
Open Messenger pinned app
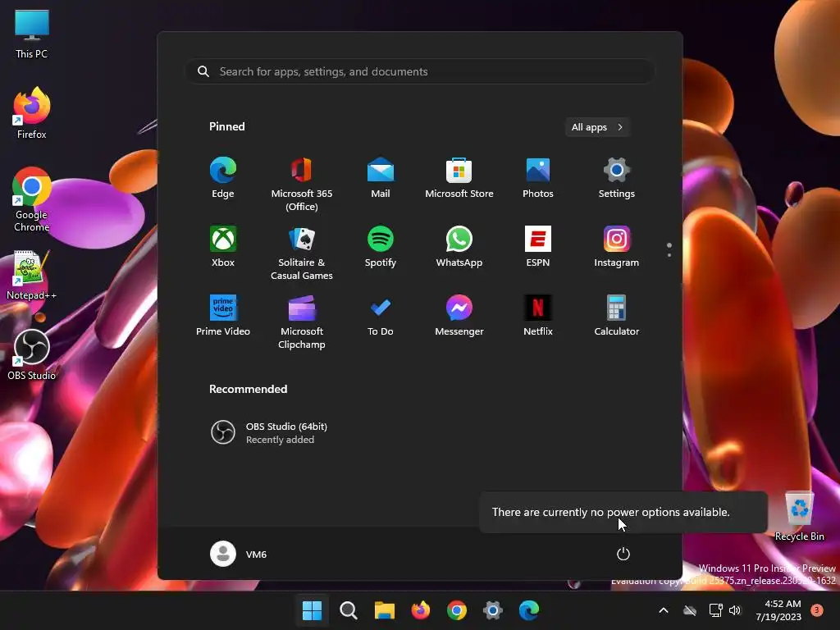(459, 316)
